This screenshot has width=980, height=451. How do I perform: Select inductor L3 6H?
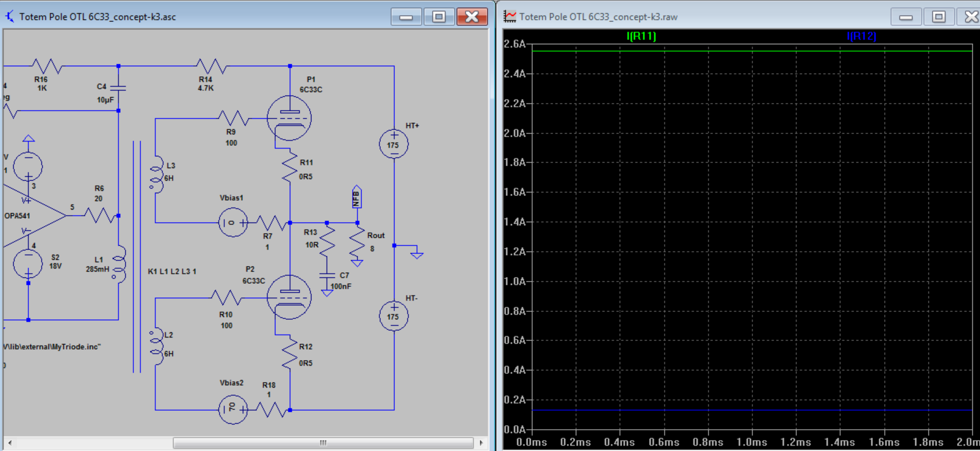tap(156, 174)
